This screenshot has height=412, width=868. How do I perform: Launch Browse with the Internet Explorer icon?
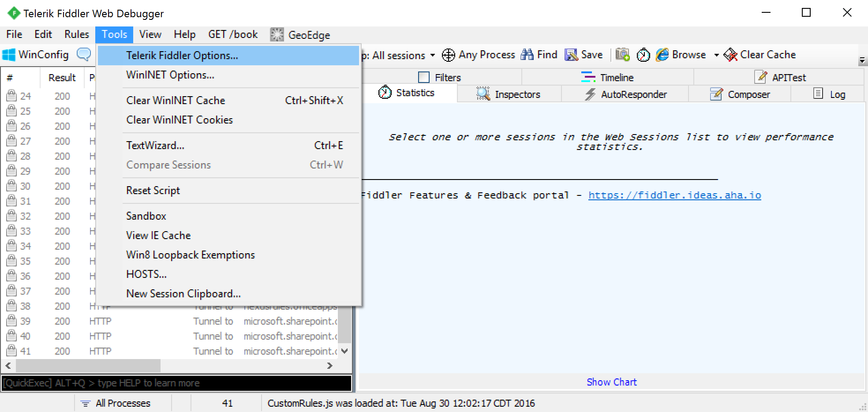pyautogui.click(x=662, y=55)
